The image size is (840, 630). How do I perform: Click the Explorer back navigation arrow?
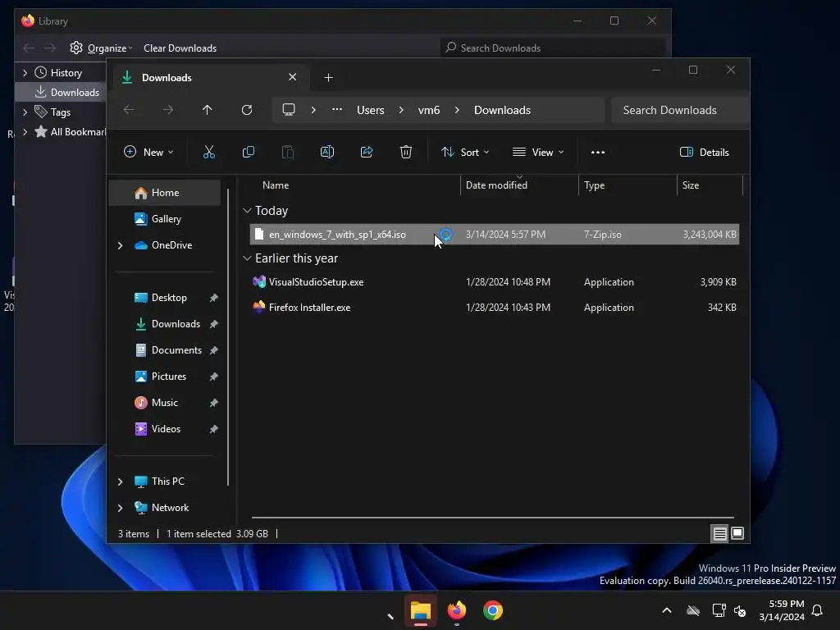pyautogui.click(x=129, y=110)
